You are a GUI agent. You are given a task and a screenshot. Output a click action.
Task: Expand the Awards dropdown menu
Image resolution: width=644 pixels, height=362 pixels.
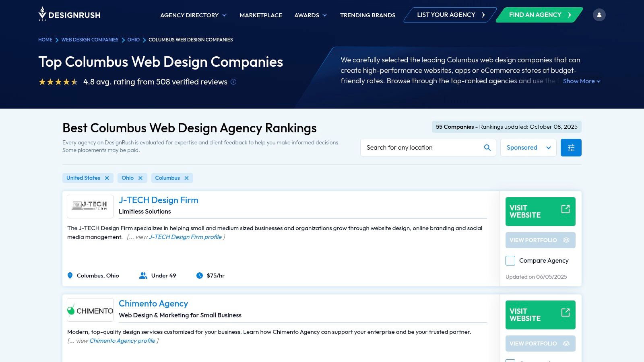pyautogui.click(x=310, y=15)
